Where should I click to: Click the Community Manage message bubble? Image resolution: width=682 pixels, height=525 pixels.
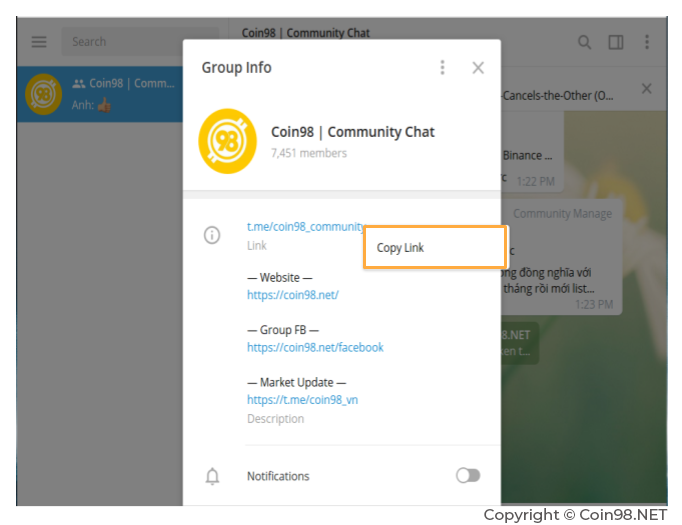[x=562, y=257]
